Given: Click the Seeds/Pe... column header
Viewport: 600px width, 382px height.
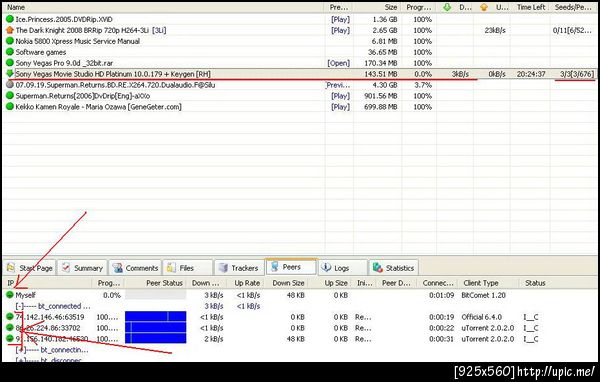Looking at the screenshot, I should pyautogui.click(x=574, y=7).
